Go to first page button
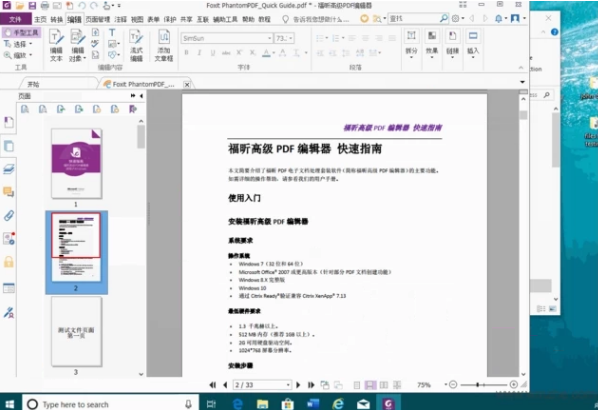598x410 pixels. [x=213, y=385]
